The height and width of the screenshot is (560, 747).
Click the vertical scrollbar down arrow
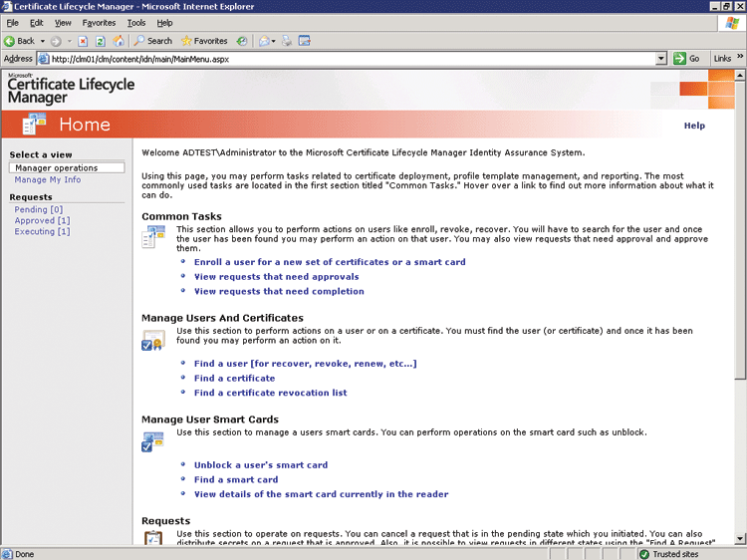[739, 539]
